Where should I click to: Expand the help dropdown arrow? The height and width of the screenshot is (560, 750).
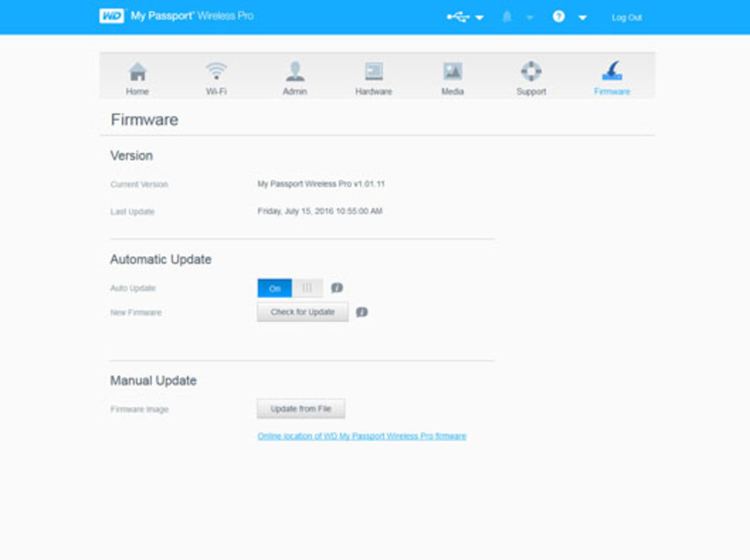pyautogui.click(x=583, y=18)
